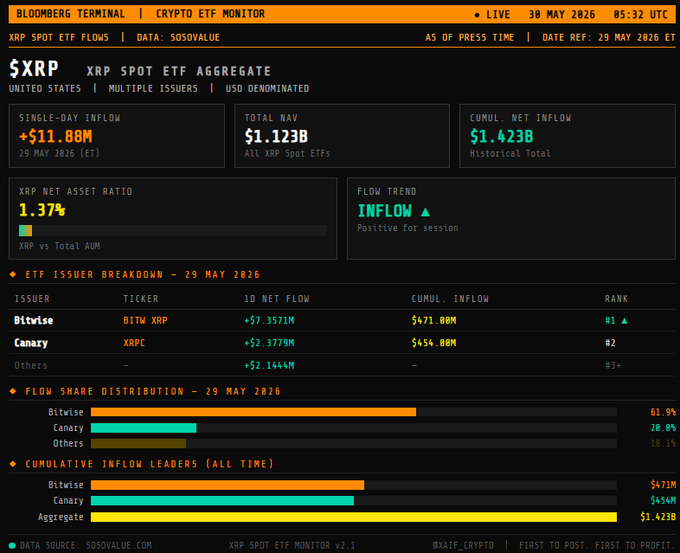Click Bitwise bar in Cumulative Inflow Leaders

(x=227, y=485)
